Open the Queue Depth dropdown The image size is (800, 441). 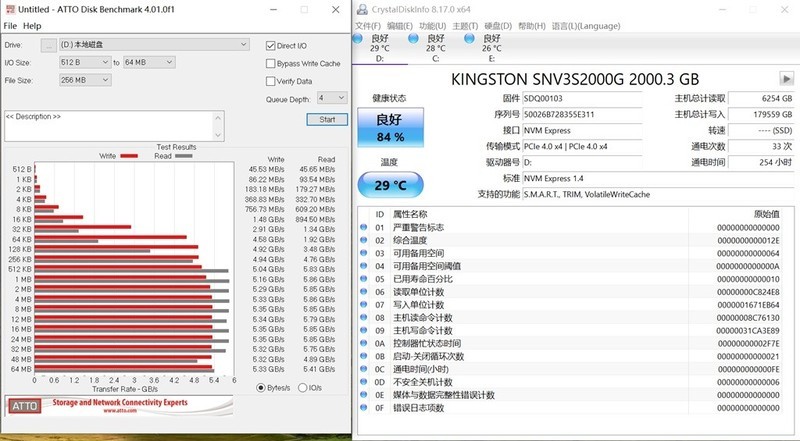[x=332, y=97]
